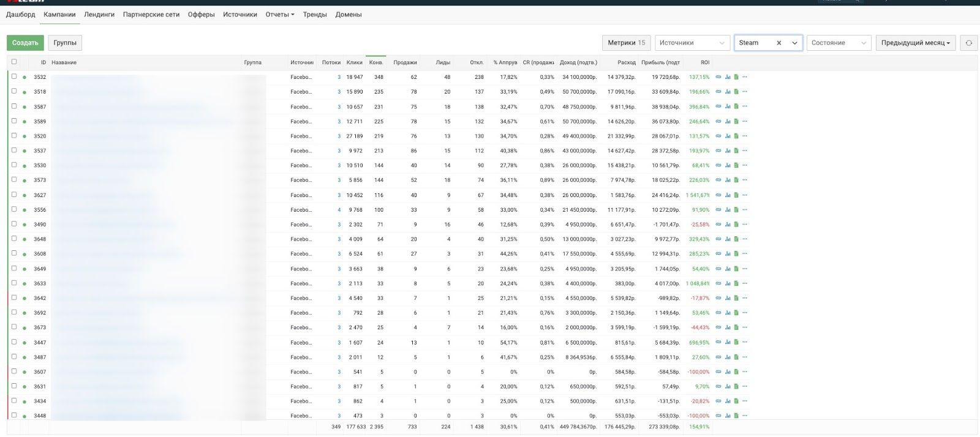The height and width of the screenshot is (437, 980).
Task: Click the refresh icon button
Action: tap(968, 43)
